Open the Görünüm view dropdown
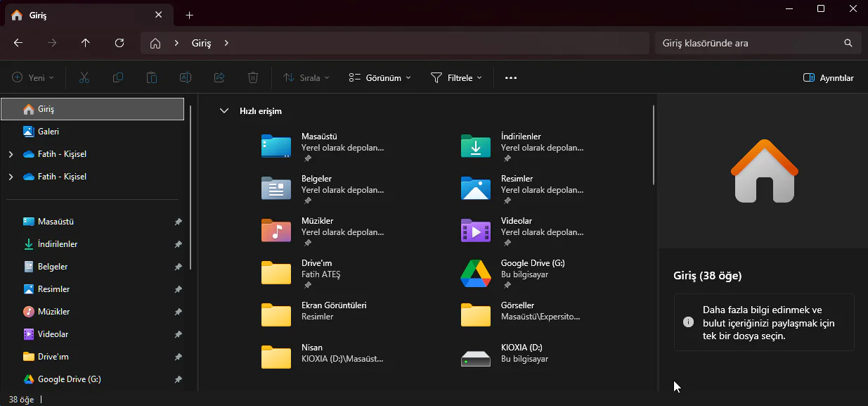868x406 pixels. pos(379,77)
